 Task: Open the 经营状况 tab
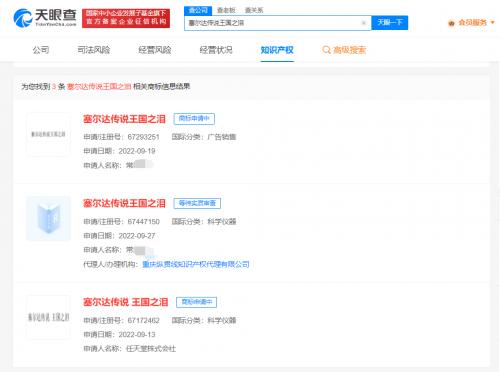click(x=216, y=50)
